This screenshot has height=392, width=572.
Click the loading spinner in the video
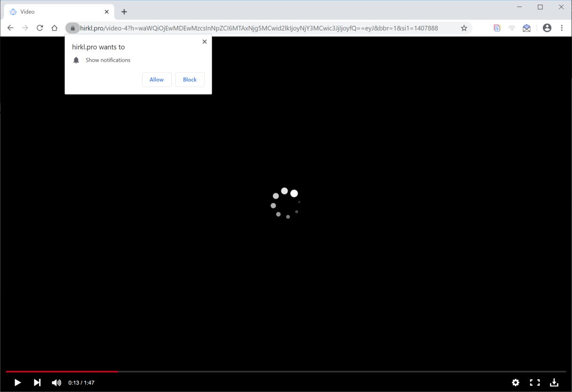(286, 203)
